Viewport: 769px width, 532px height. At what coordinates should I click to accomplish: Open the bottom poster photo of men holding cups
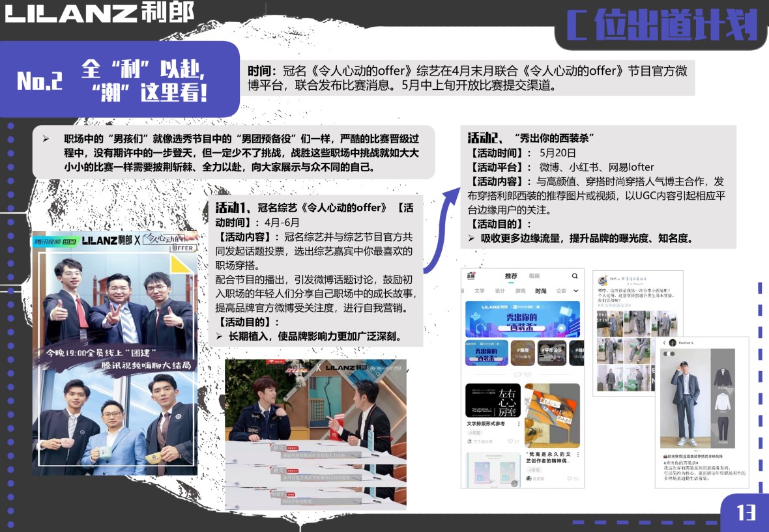(x=115, y=422)
